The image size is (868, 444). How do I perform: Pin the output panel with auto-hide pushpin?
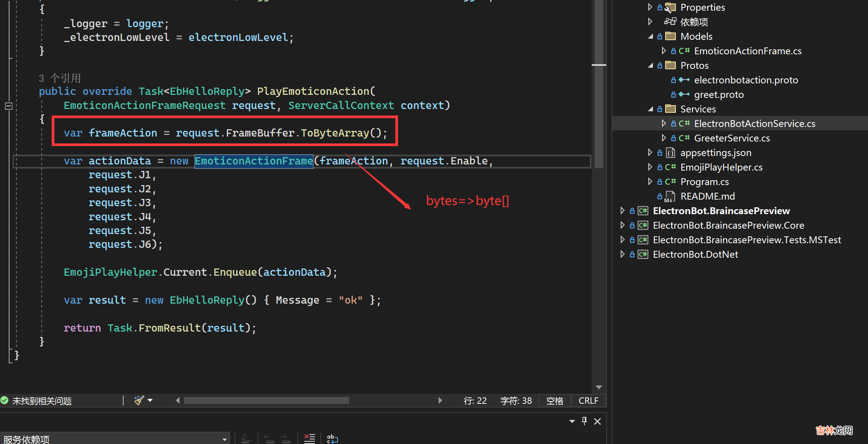tap(584, 421)
